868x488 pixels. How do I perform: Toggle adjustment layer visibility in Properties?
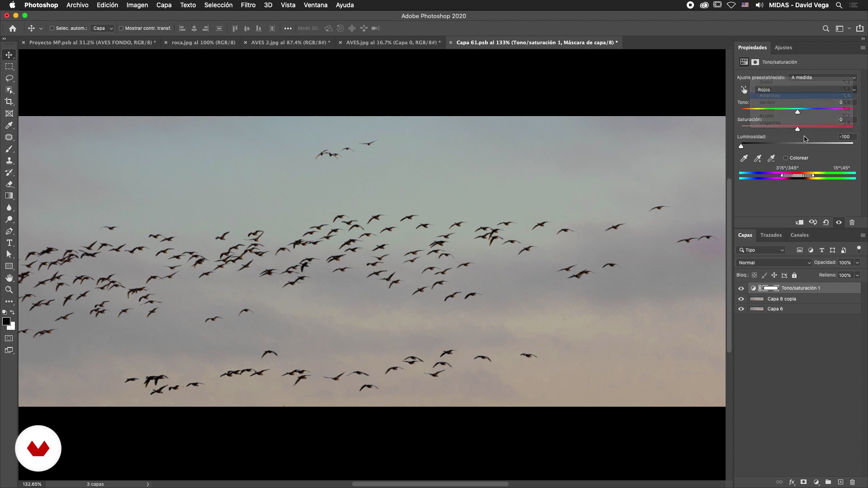point(839,222)
